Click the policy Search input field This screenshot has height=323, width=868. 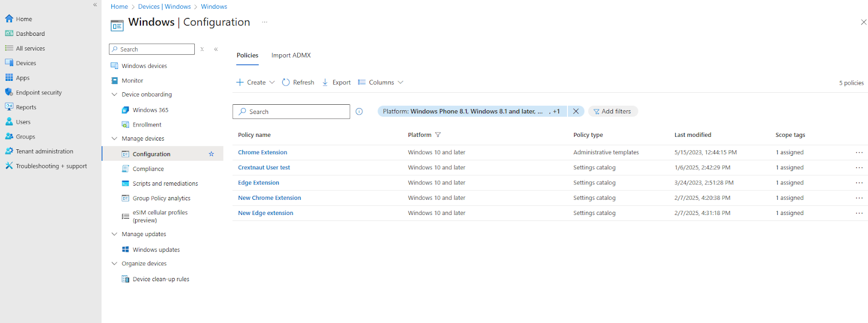[x=291, y=111]
